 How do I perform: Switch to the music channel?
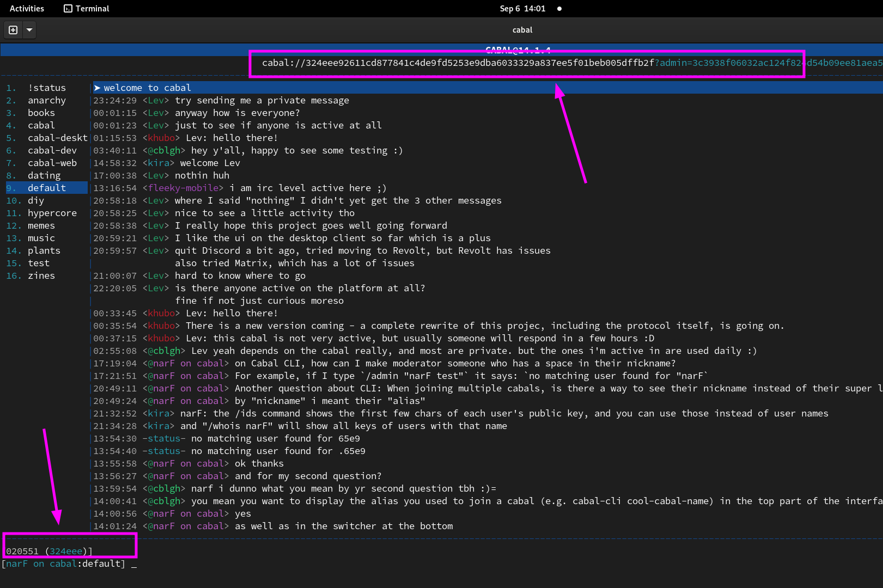click(x=46, y=238)
